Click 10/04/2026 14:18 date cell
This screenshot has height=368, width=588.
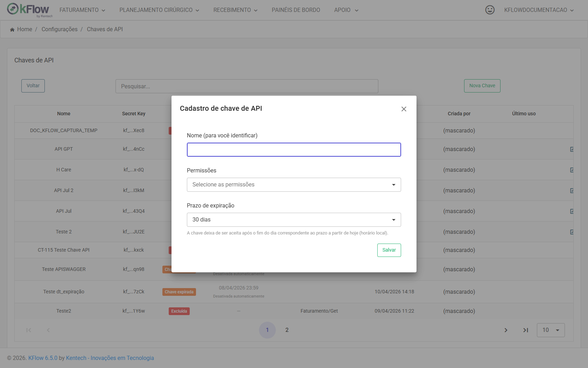[394, 292]
